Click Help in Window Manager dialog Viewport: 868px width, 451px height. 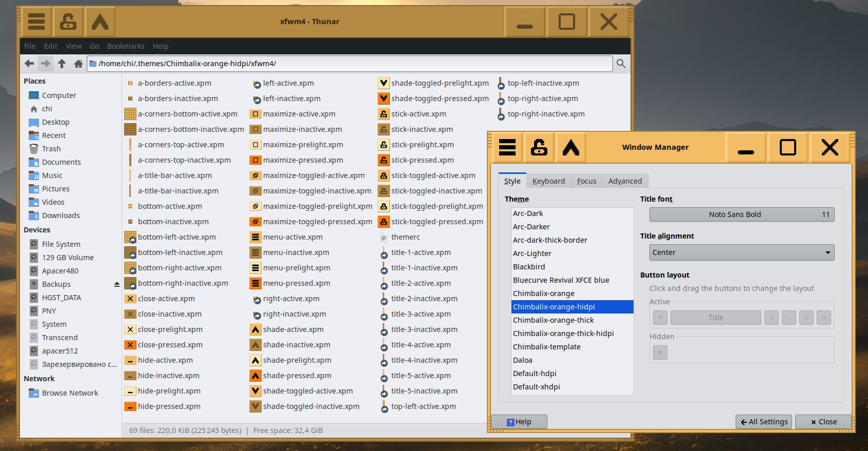tap(519, 422)
